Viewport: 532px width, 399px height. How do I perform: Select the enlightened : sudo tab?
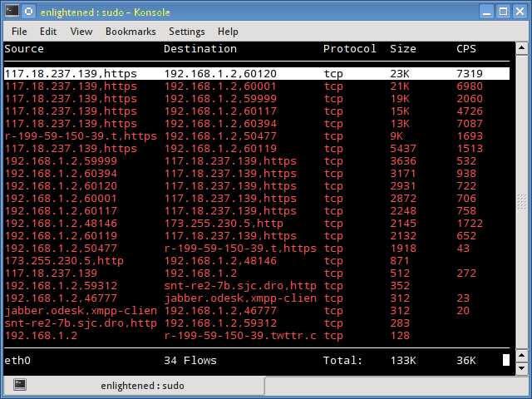click(134, 386)
